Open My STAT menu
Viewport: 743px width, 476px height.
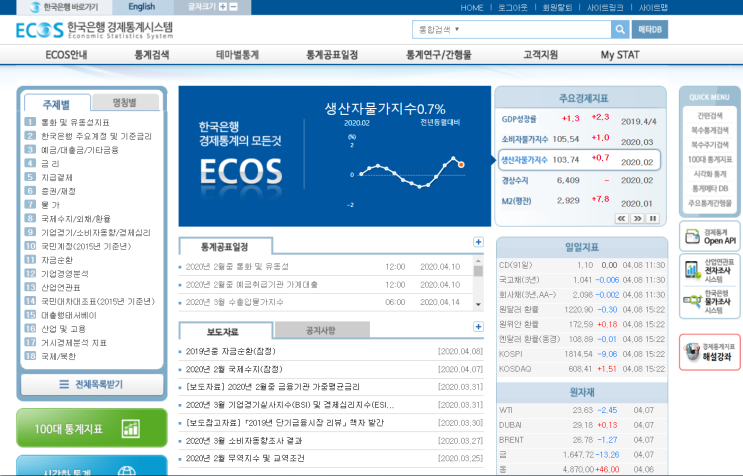[x=620, y=55]
